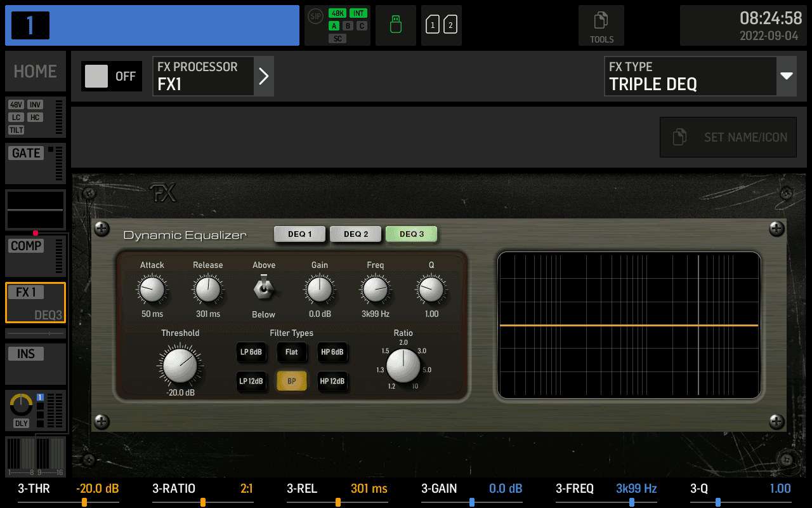
Task: Open the FX PROCESSOR FX1 selector
Action: coord(203,76)
